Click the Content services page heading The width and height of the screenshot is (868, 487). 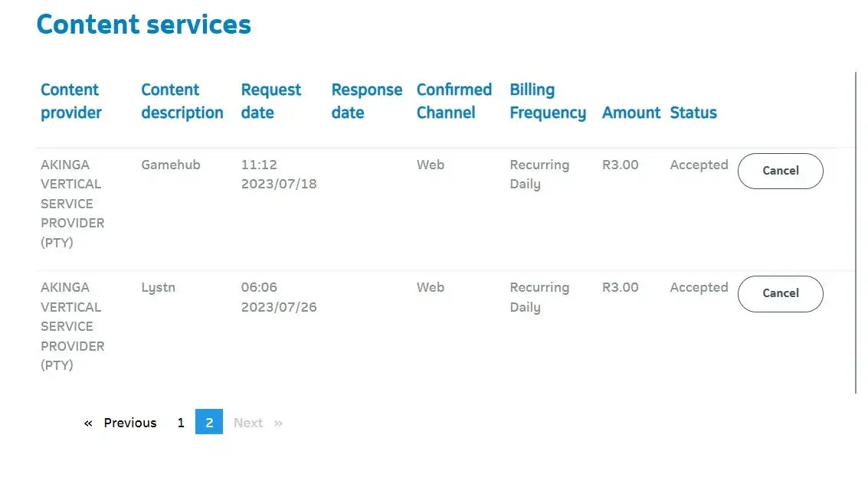pos(144,25)
